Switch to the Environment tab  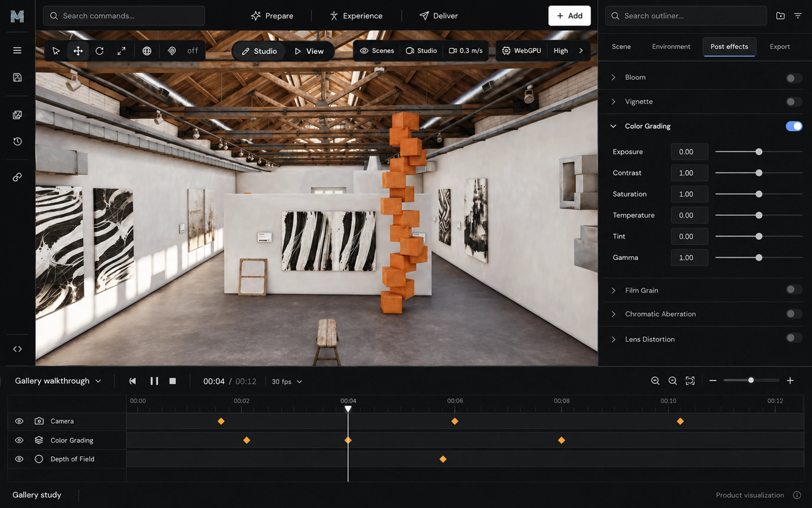point(671,46)
